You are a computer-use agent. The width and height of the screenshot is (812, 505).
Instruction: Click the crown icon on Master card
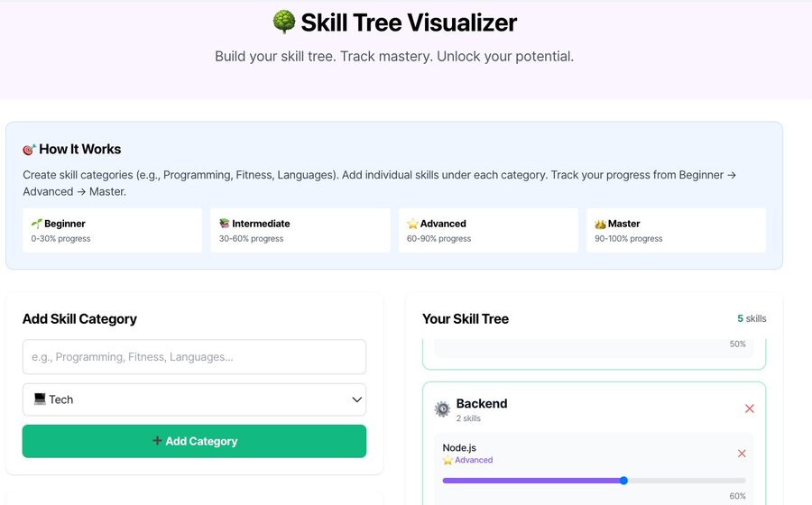tap(600, 224)
